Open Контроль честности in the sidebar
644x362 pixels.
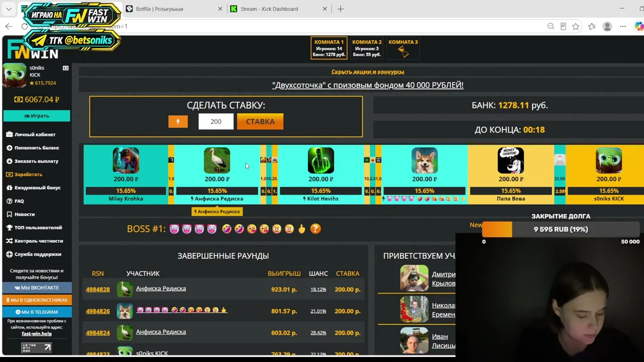coord(35,241)
